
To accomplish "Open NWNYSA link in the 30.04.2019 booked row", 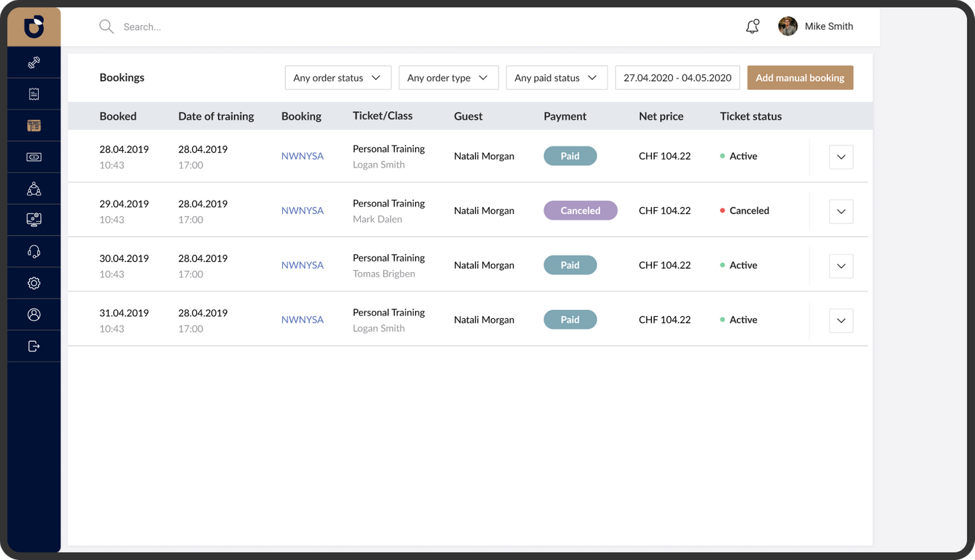I will (x=303, y=265).
